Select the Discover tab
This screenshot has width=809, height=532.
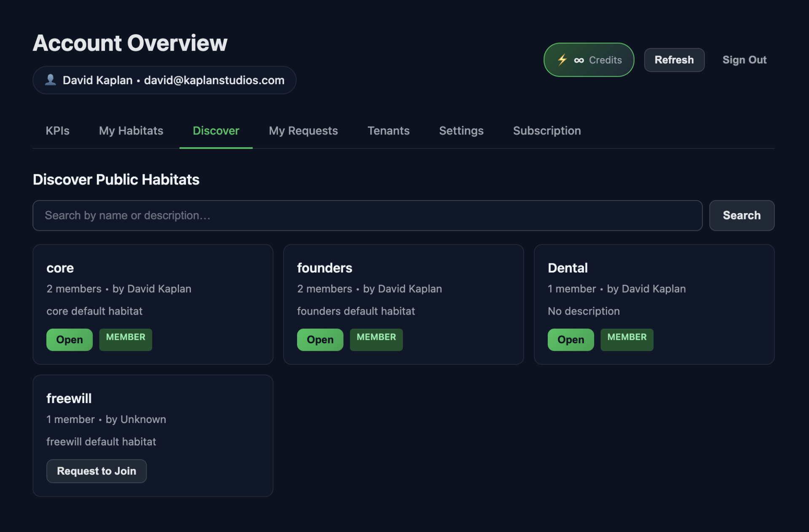tap(216, 131)
